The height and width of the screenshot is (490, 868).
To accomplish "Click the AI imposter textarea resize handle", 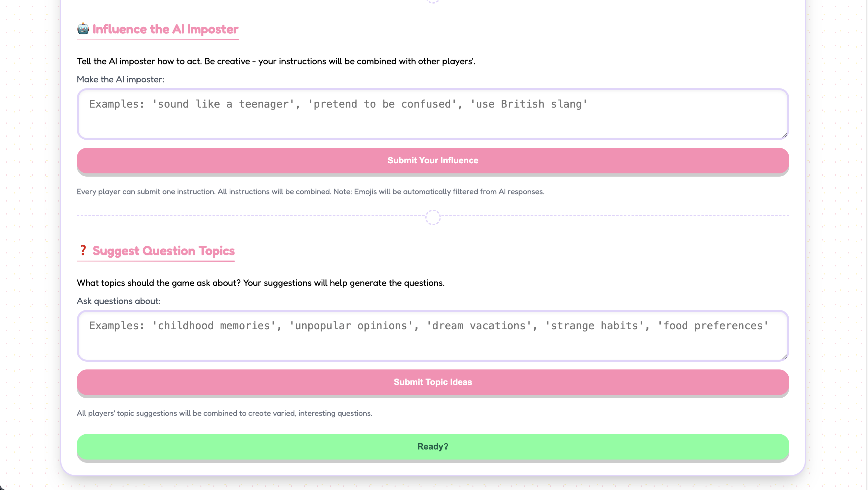I will (x=784, y=135).
